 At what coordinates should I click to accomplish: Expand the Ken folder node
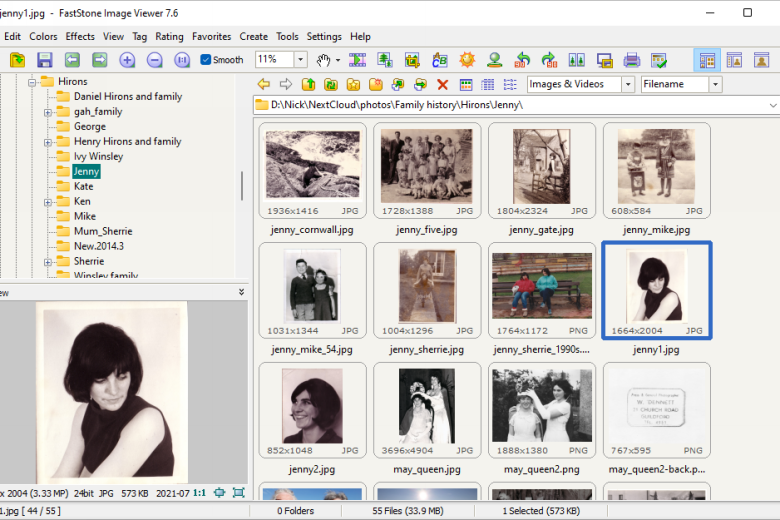[x=48, y=202]
